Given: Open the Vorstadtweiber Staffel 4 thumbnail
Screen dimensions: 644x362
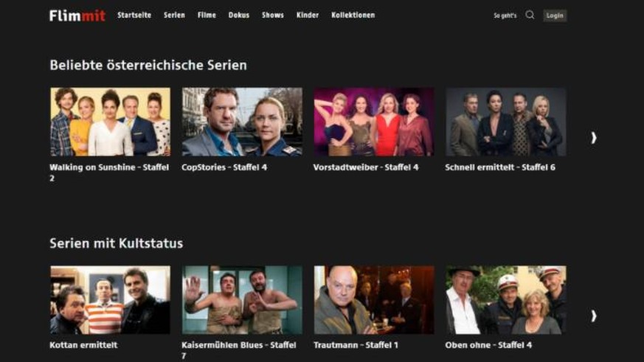Looking at the screenshot, I should tap(374, 122).
